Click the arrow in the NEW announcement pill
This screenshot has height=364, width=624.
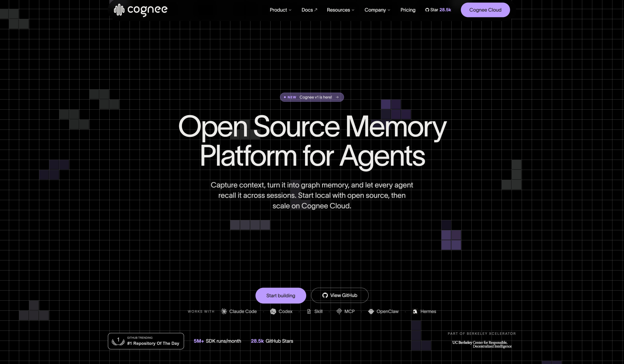click(x=337, y=97)
